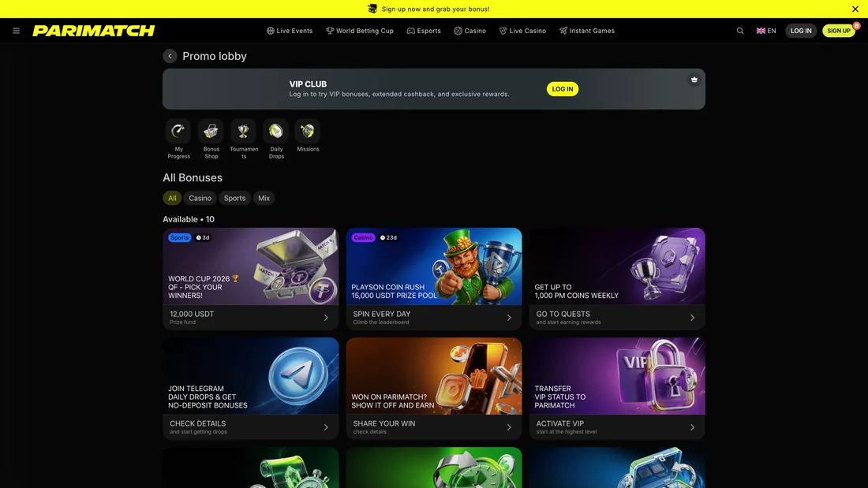Open World Cup 2026 QF promo image

251,266
